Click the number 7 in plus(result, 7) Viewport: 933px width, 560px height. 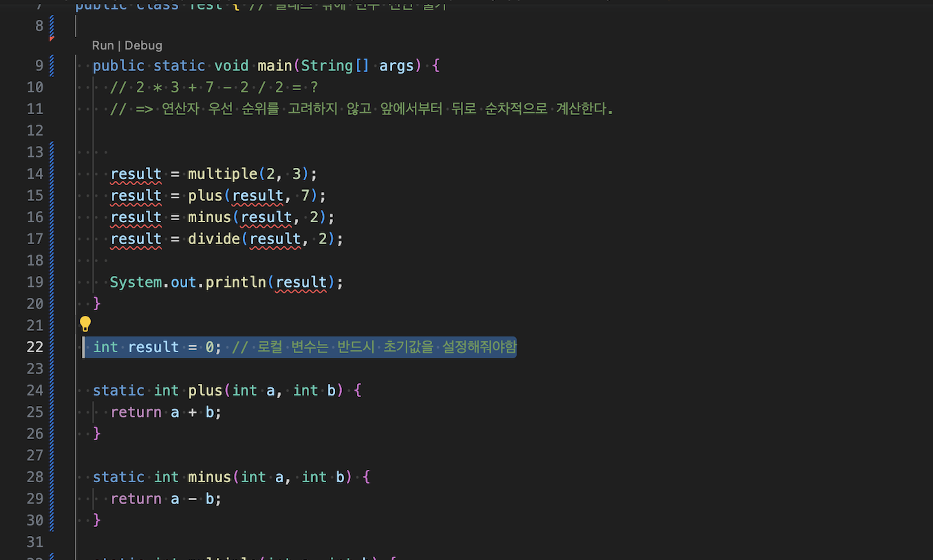pos(305,195)
